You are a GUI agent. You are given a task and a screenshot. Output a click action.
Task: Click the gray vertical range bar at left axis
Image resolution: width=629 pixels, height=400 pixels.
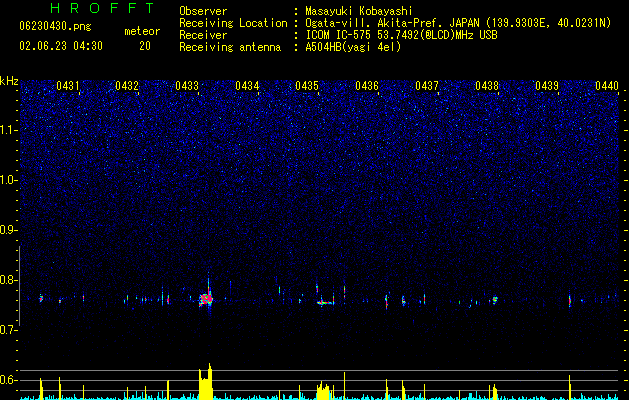click(19, 286)
